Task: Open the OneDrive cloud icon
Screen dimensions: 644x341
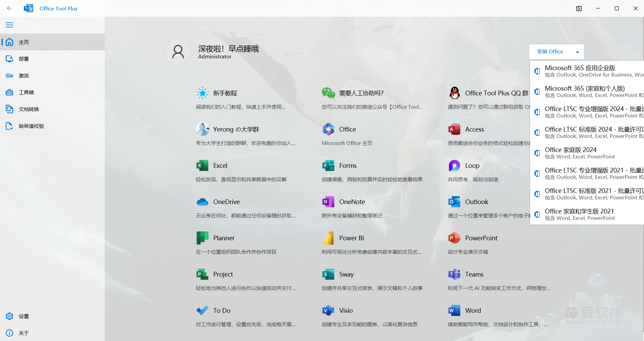Action: [203, 202]
